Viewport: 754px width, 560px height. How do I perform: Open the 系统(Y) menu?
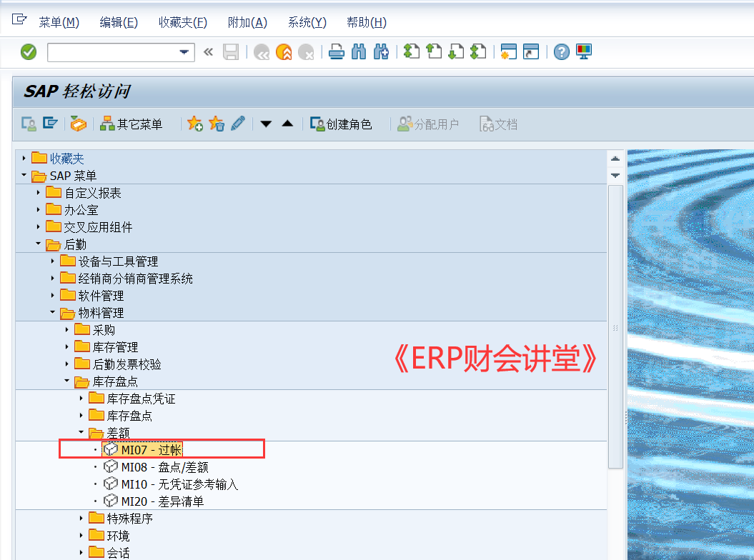[x=306, y=22]
